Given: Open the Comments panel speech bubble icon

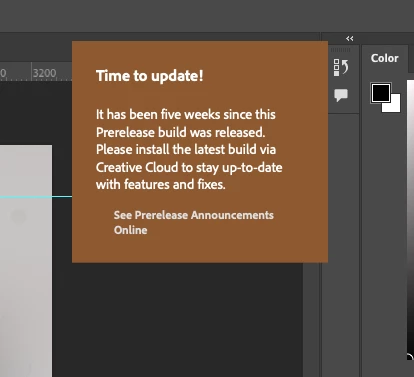Looking at the screenshot, I should coord(341,95).
